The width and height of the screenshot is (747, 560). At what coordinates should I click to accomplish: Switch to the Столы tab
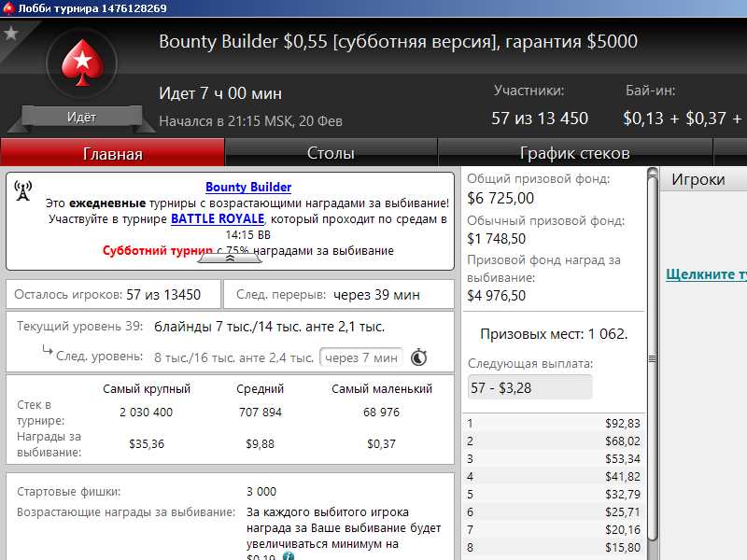(331, 153)
